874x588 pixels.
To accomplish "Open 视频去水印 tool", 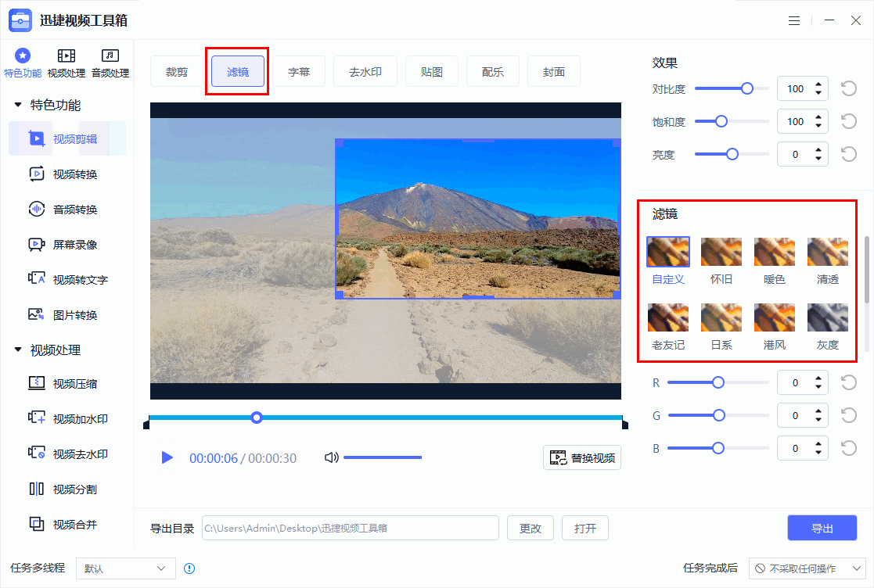I will tap(67, 454).
